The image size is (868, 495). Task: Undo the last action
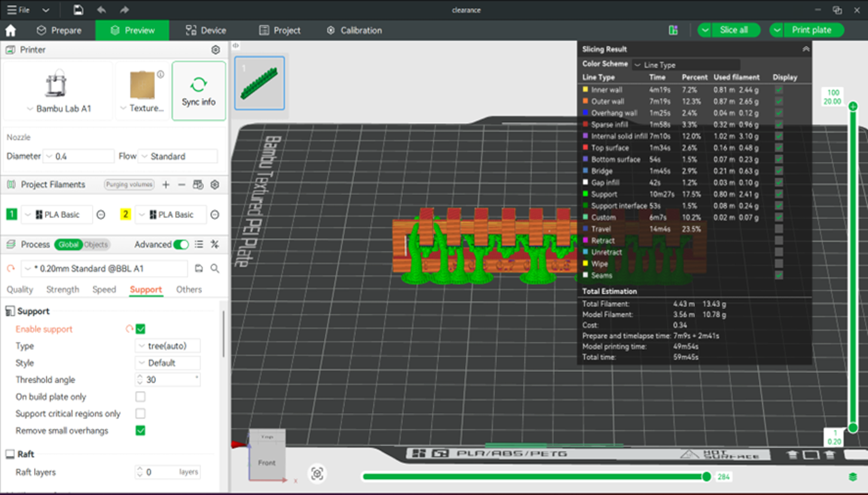coord(102,10)
